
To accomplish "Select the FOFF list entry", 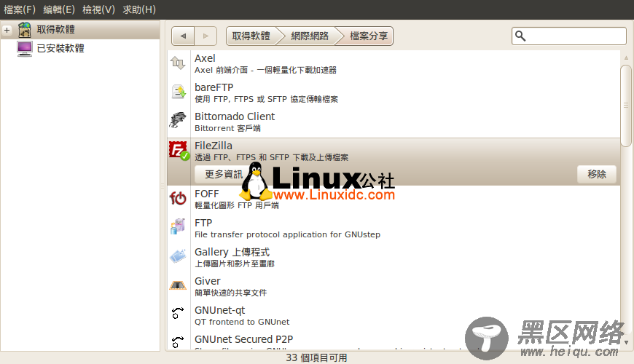I will 394,199.
